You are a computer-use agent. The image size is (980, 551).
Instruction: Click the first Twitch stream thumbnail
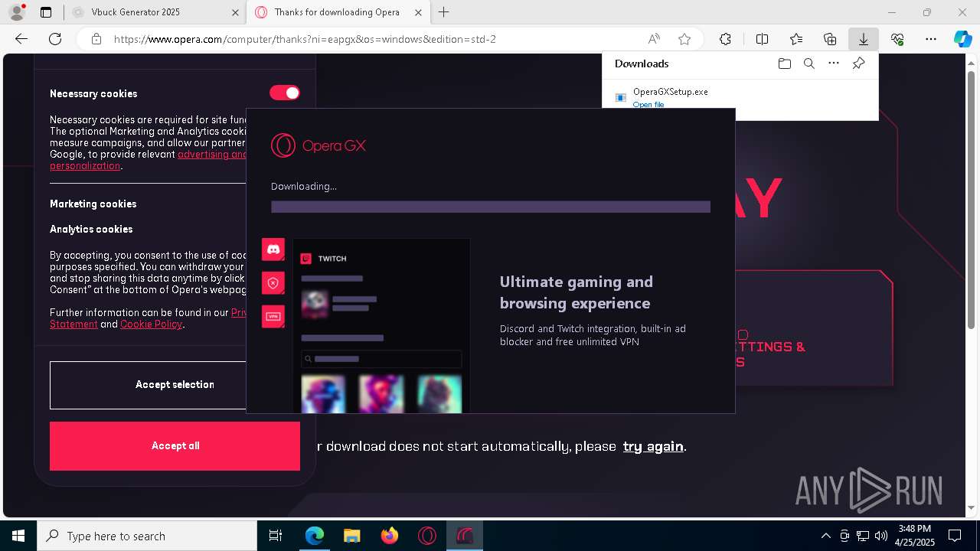[x=323, y=393]
